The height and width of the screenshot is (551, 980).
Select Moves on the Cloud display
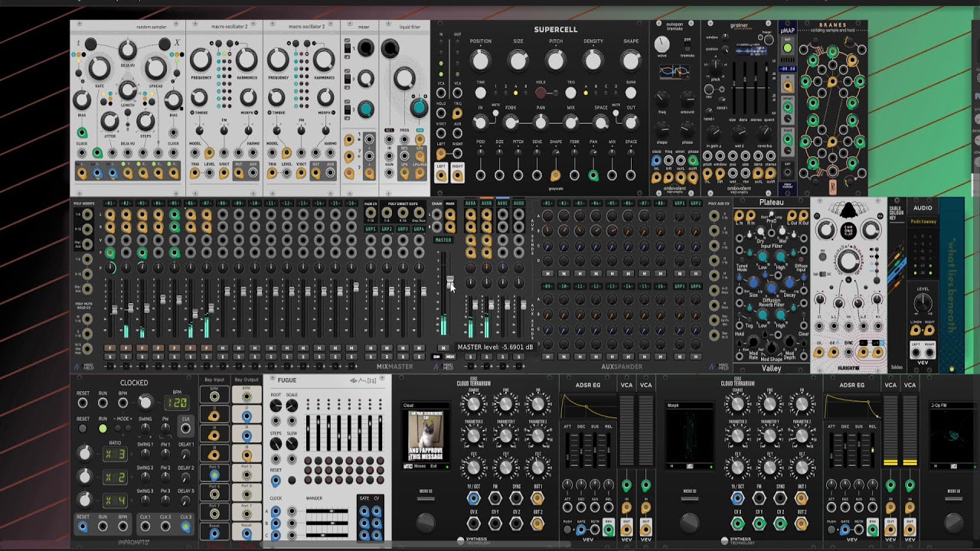click(x=420, y=466)
